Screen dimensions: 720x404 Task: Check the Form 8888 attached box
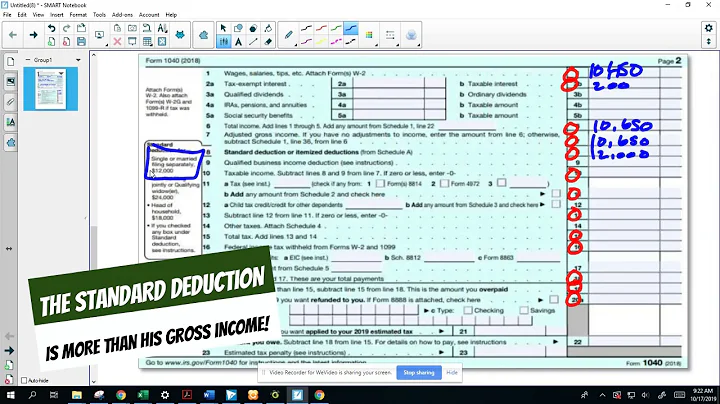click(x=554, y=300)
